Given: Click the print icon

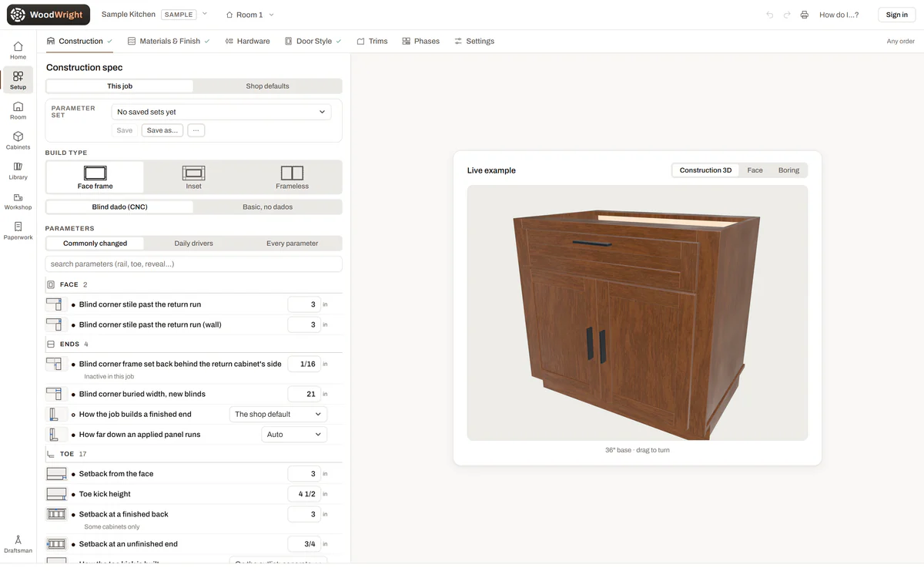Looking at the screenshot, I should 805,15.
